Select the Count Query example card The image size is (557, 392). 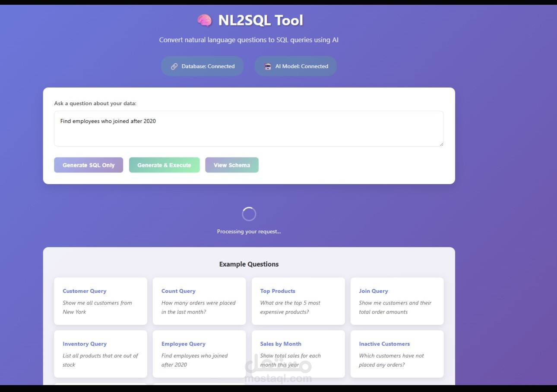(199, 301)
